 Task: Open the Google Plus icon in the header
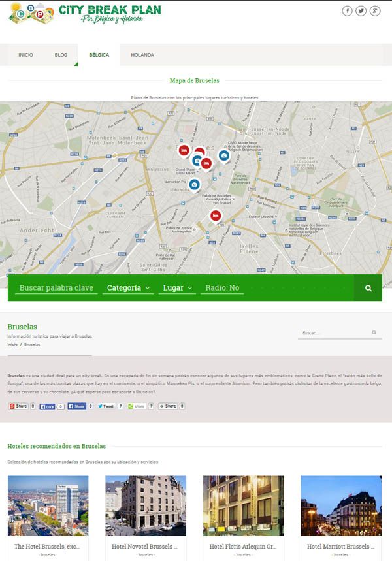click(375, 11)
